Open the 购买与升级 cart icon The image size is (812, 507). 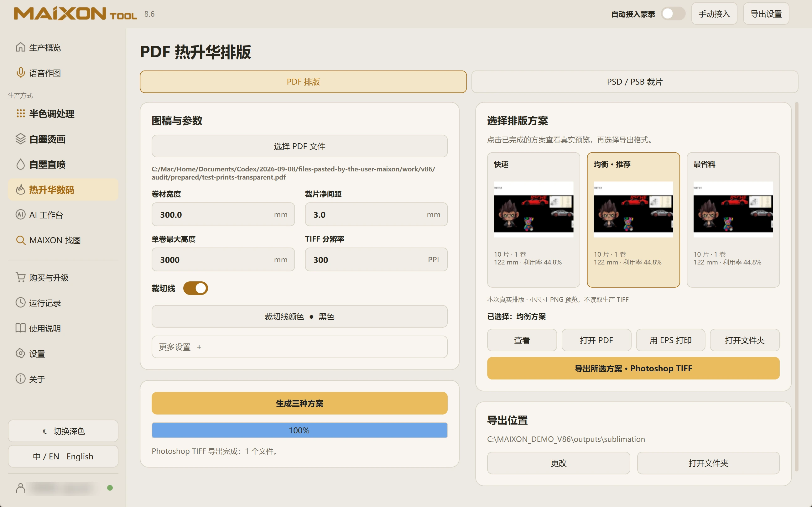(x=20, y=277)
